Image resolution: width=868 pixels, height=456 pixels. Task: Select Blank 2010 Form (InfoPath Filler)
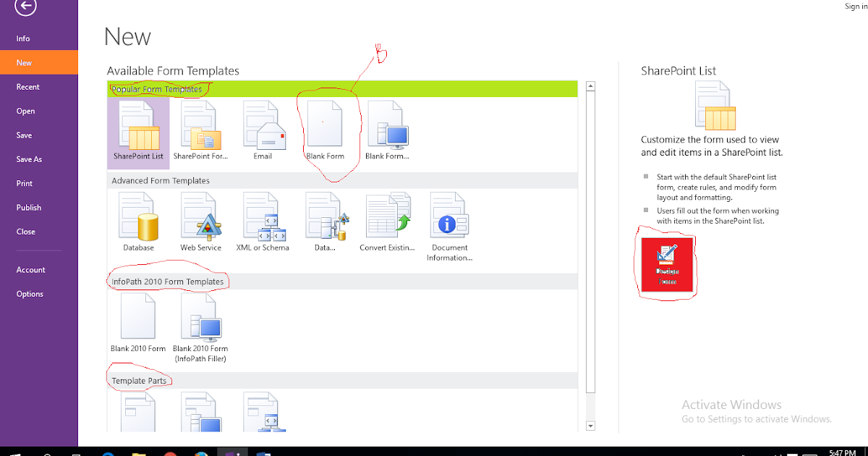(201, 318)
